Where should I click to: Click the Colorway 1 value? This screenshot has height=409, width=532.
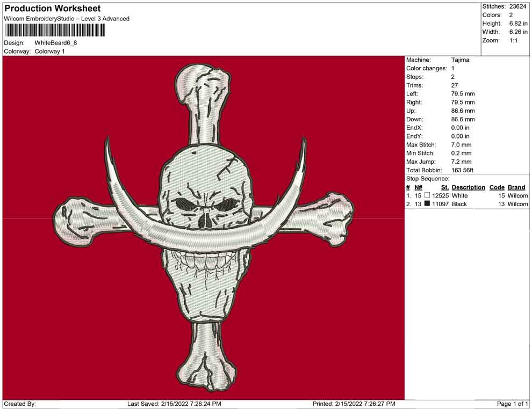[x=49, y=52]
